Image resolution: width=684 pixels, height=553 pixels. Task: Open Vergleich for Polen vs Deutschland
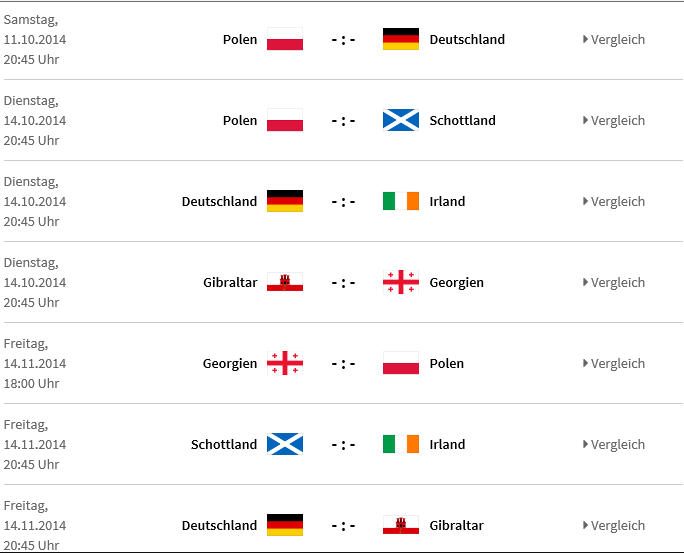614,40
